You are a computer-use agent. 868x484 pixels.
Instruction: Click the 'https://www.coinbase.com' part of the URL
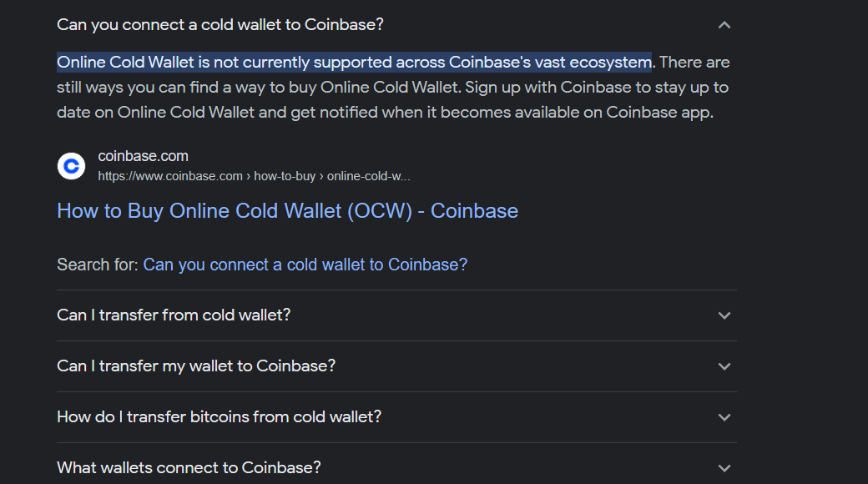click(170, 176)
